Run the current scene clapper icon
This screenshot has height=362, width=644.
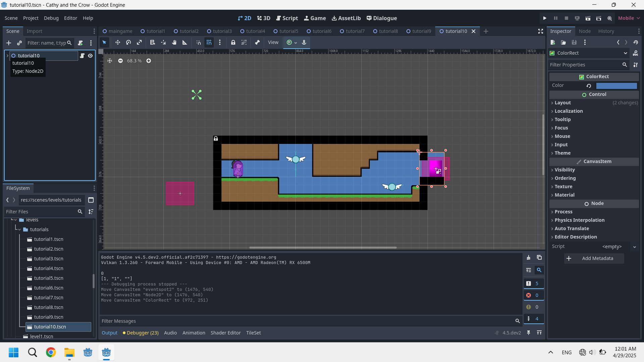588,18
